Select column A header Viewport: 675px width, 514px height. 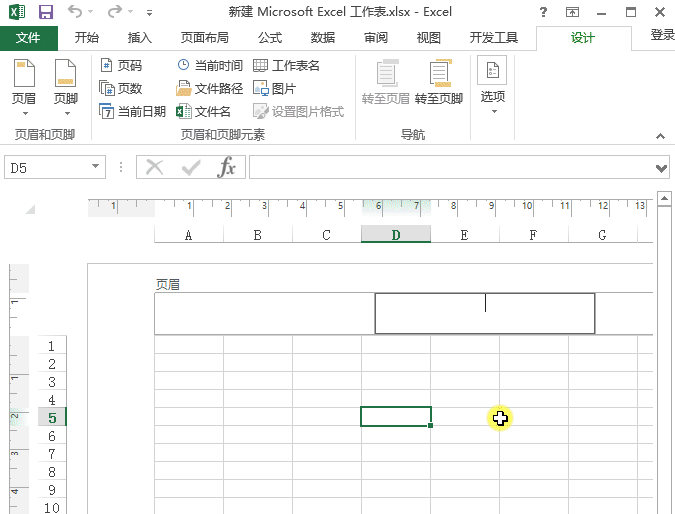[x=189, y=235]
